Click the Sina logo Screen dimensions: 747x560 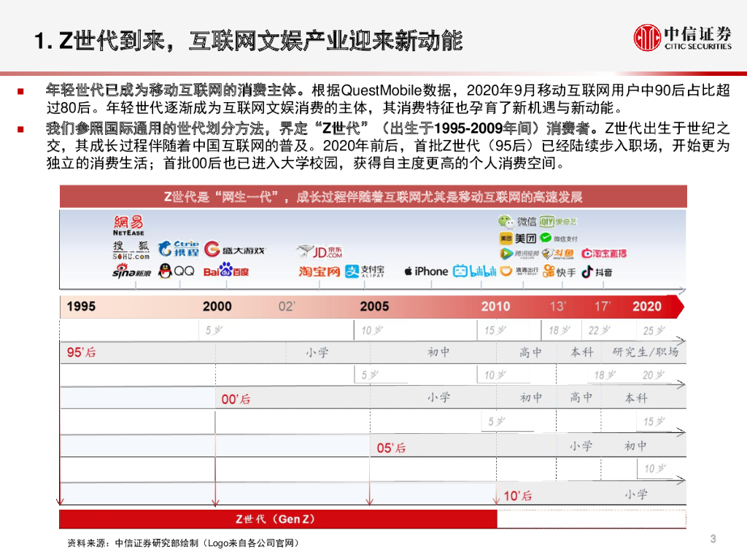[131, 271]
